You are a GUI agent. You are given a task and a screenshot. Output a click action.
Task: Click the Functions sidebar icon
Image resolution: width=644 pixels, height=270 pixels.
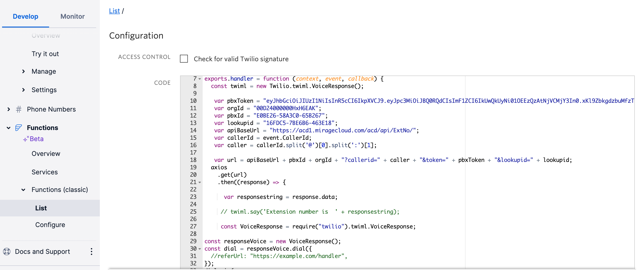(18, 128)
